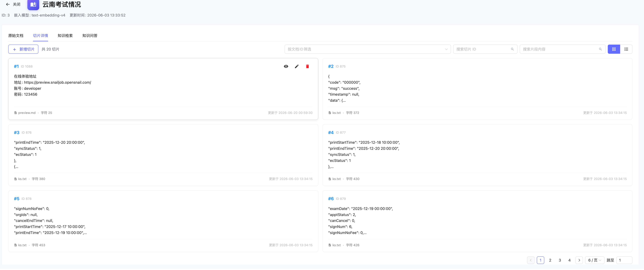Screen dimensions: 644x270
Task: Switch to grid card view
Action: coord(614,49)
